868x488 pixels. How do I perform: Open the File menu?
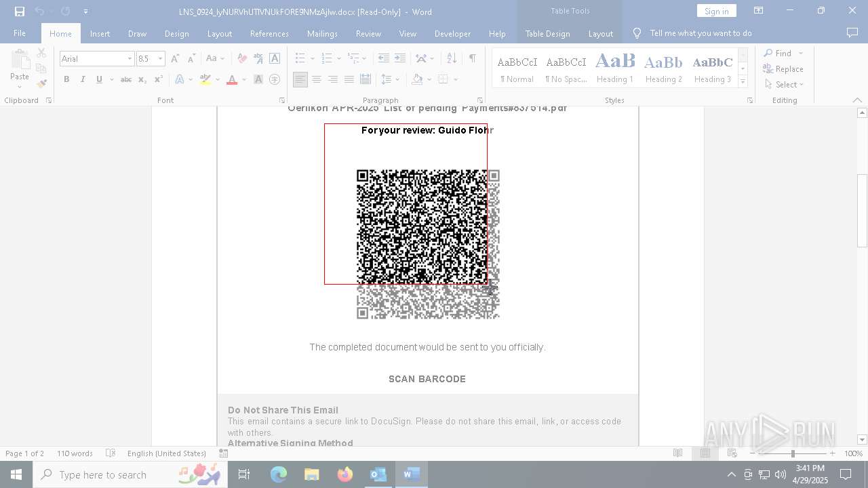(x=20, y=33)
